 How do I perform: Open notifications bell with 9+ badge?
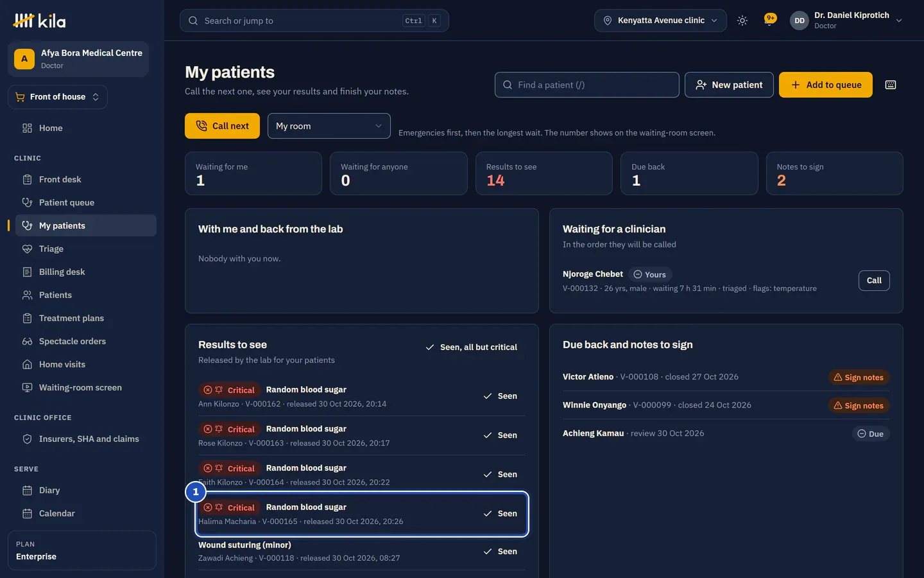[x=769, y=21]
